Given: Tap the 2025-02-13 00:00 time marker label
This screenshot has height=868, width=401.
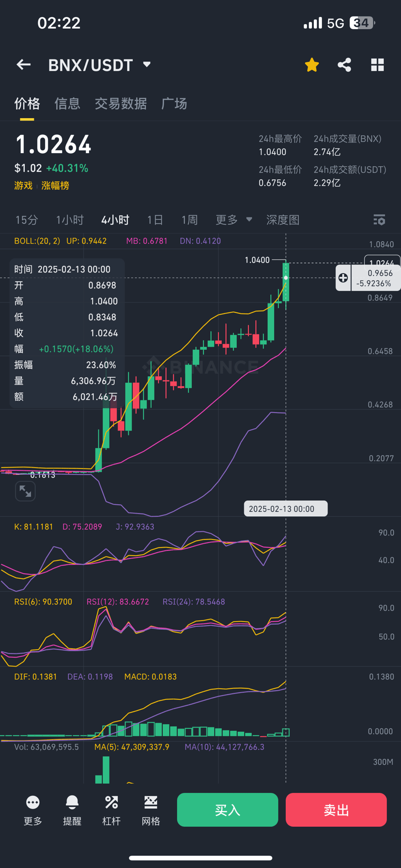Looking at the screenshot, I should tap(286, 509).
